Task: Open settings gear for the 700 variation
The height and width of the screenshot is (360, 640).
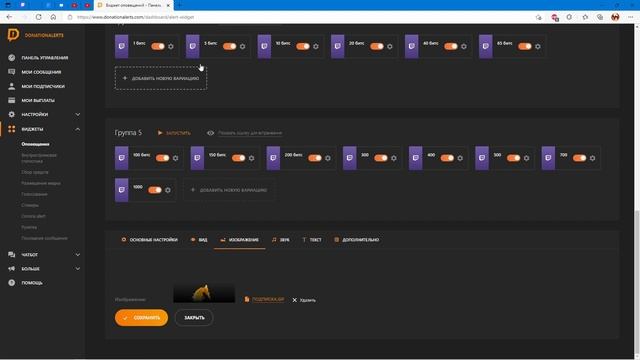Action: tap(592, 158)
